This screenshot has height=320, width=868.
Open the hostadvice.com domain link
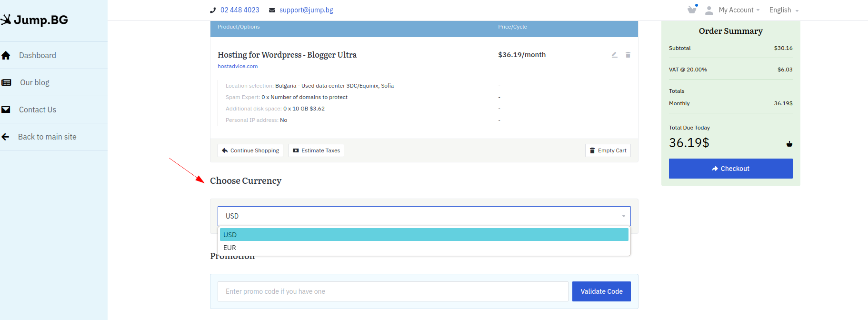[x=238, y=66]
